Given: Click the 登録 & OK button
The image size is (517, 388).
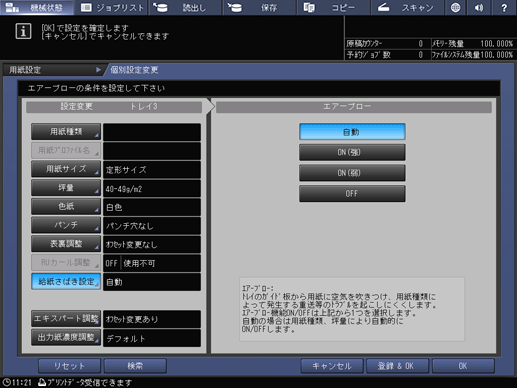Looking at the screenshot, I should (397, 366).
